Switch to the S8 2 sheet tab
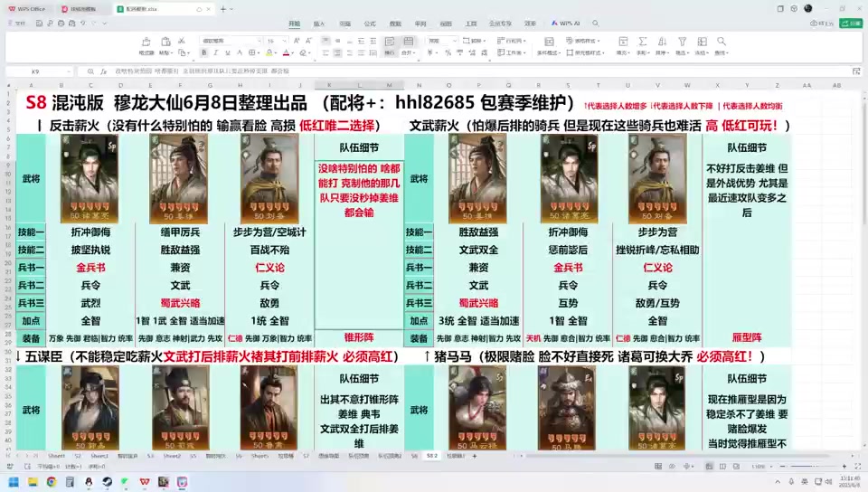This screenshot has width=868, height=492. [432, 456]
